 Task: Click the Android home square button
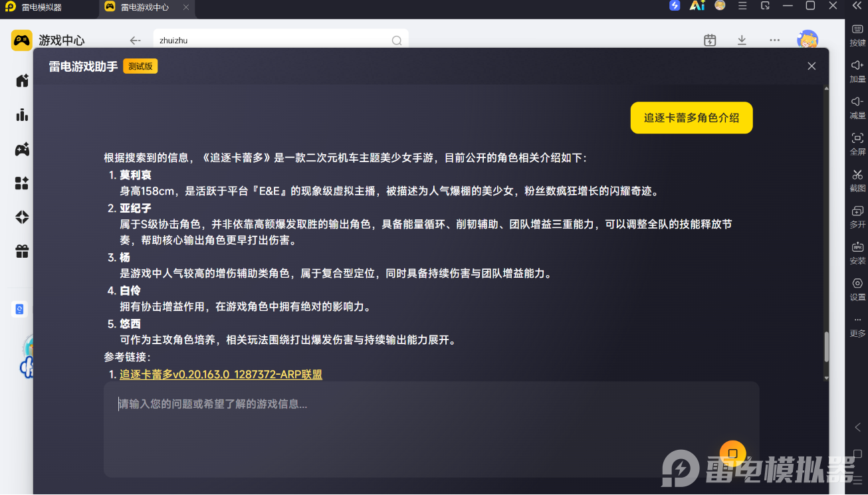pos(857,454)
